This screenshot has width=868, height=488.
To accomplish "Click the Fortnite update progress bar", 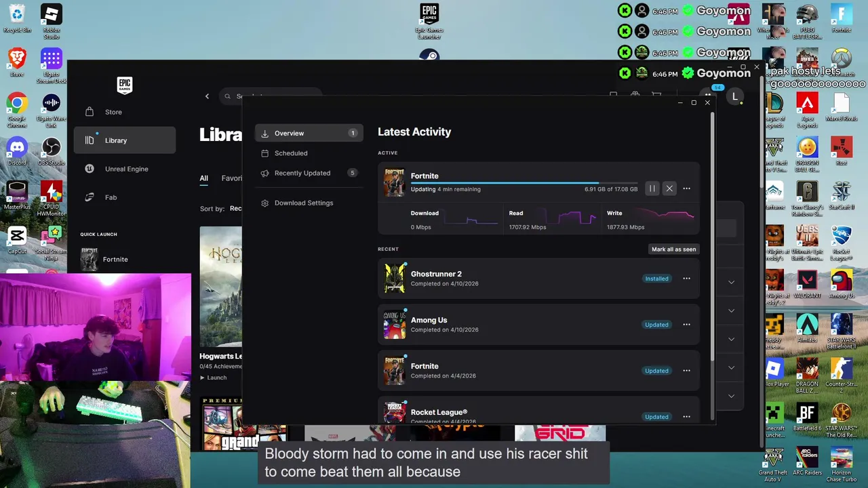I will point(524,183).
